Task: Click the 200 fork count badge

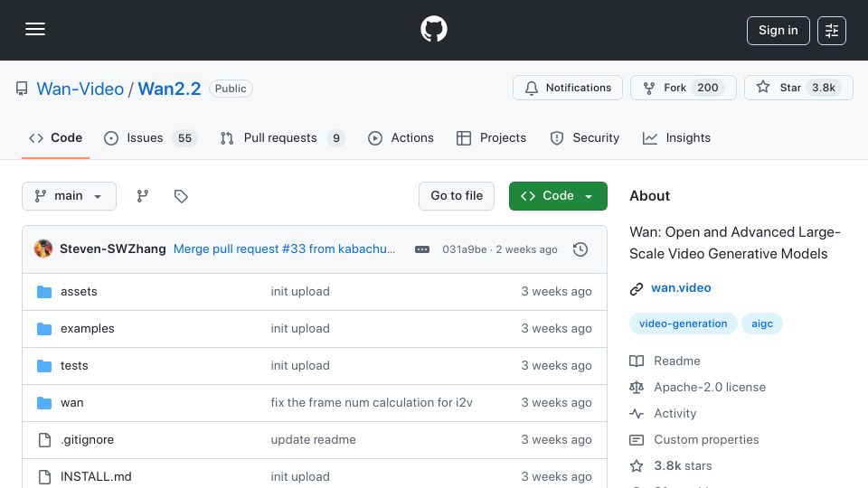Action: (707, 88)
